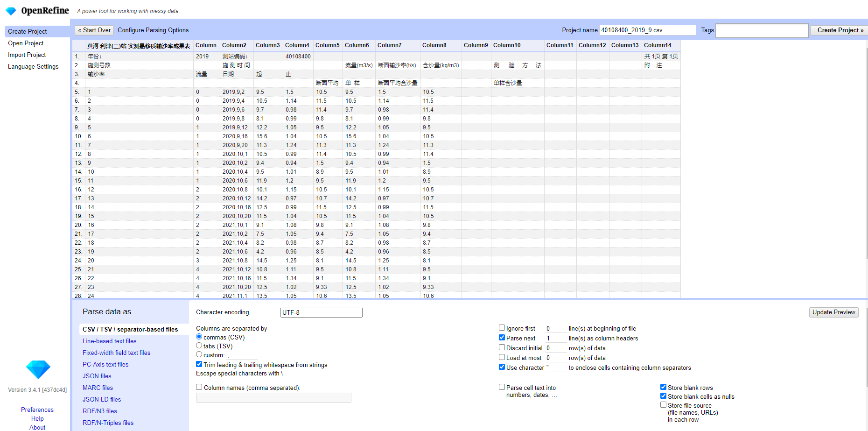Edit the Ignore first lines count field

point(556,328)
